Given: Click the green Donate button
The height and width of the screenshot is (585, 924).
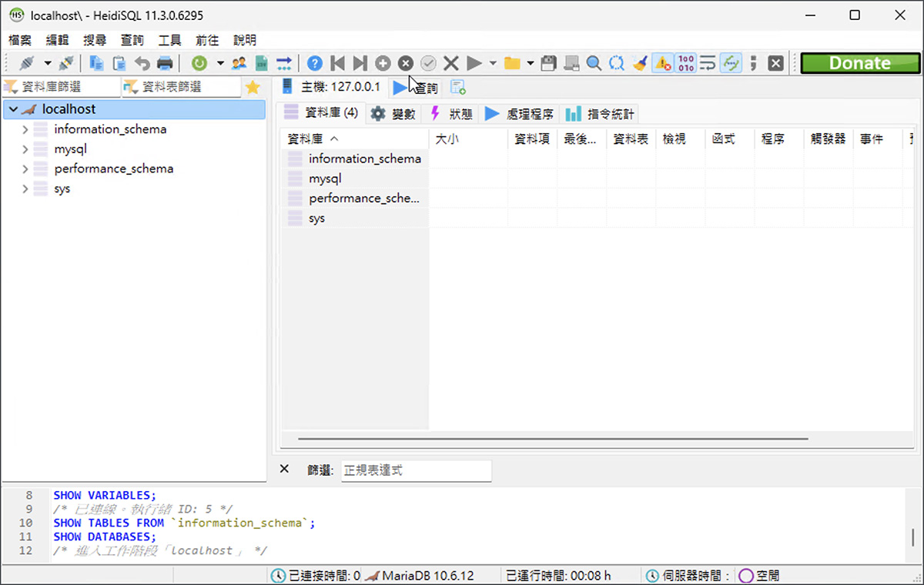Looking at the screenshot, I should (860, 63).
